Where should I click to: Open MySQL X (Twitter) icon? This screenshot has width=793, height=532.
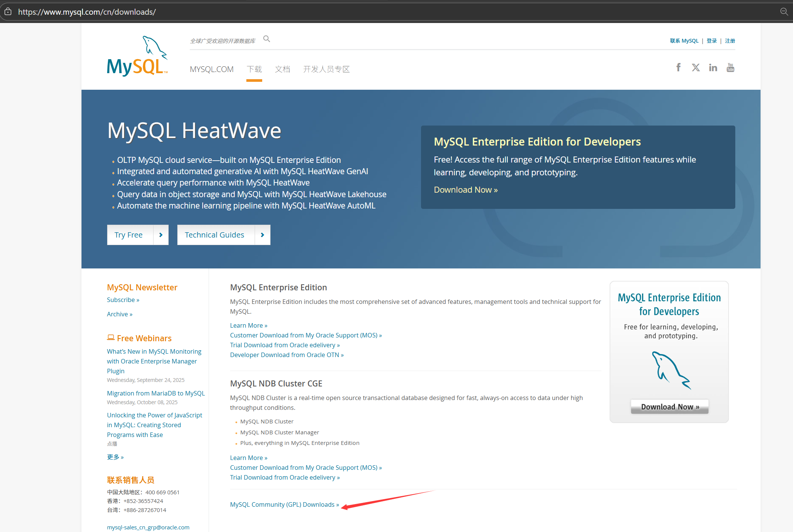[696, 67]
